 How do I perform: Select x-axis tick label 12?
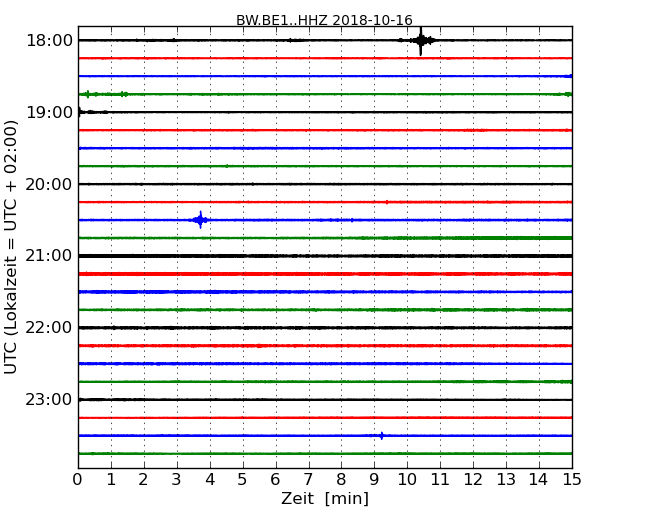point(473,479)
